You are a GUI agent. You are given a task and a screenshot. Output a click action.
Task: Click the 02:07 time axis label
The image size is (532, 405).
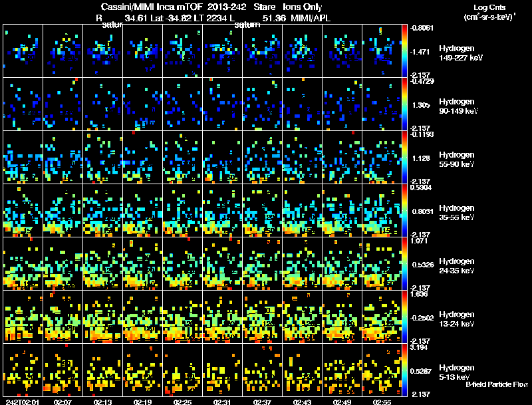coord(63,402)
